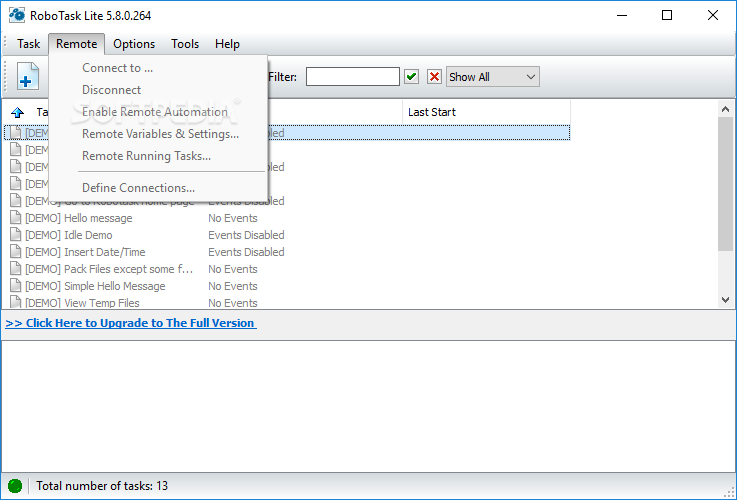Click the Last Start column header
Viewport: 737px width, 500px height.
coord(486,112)
